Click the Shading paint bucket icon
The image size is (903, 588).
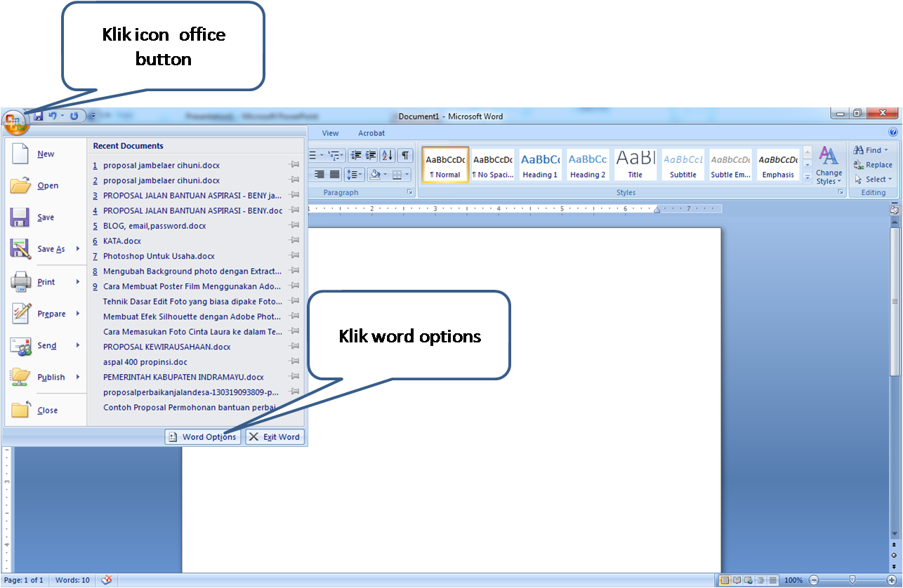click(375, 174)
